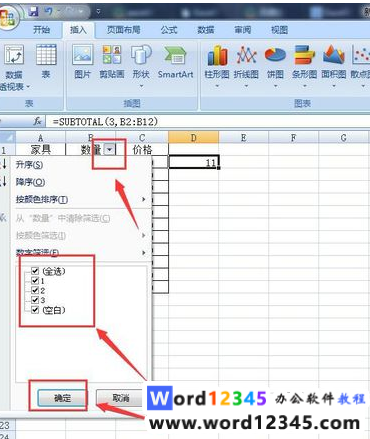This screenshot has width=370, height=439.
Task: Open 数字筛选 number filters submenu
Action: point(80,252)
